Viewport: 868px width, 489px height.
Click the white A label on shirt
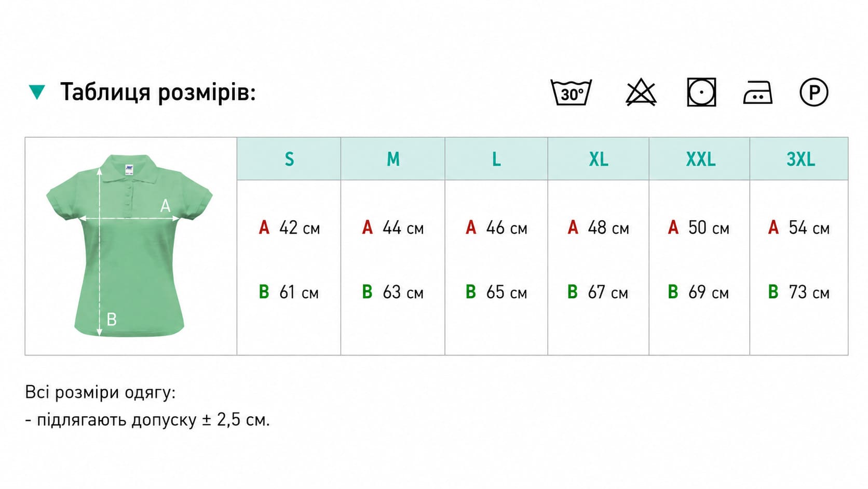(165, 206)
